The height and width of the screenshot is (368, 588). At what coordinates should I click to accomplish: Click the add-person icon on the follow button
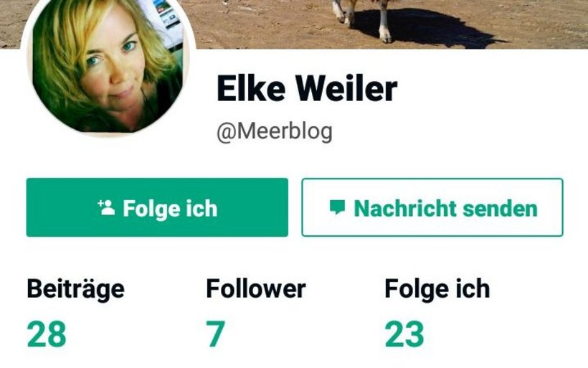point(106,207)
